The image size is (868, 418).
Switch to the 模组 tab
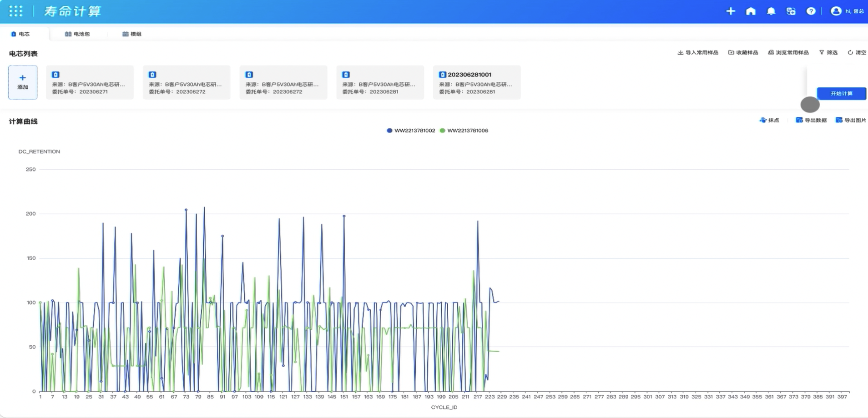132,34
